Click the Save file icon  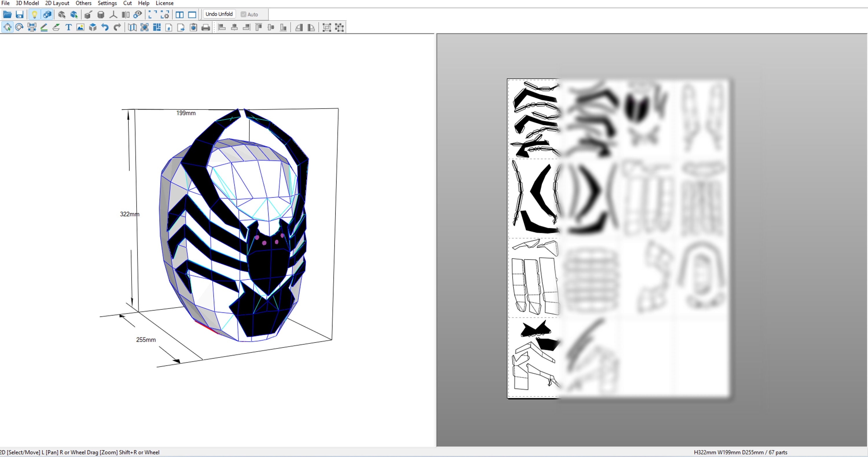point(19,14)
